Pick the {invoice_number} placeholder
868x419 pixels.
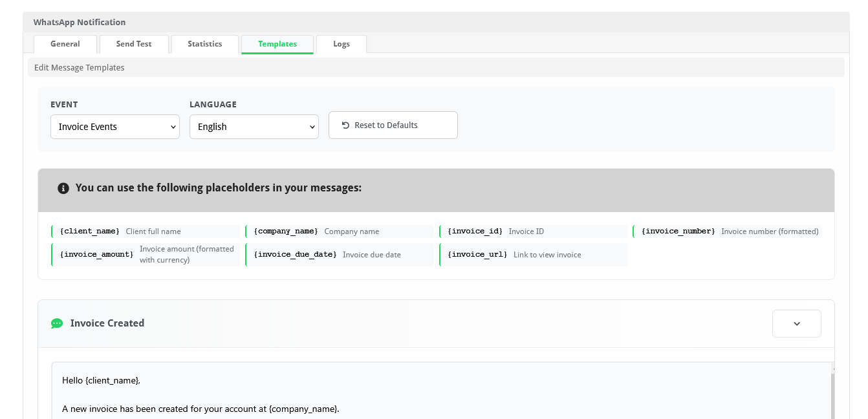[678, 231]
